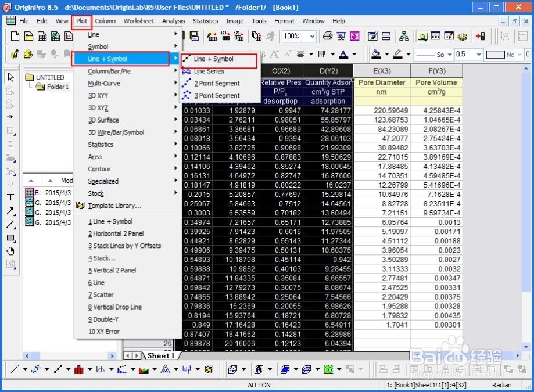Click the Column bar plot icon
The image size is (534, 392).
pos(78,369)
